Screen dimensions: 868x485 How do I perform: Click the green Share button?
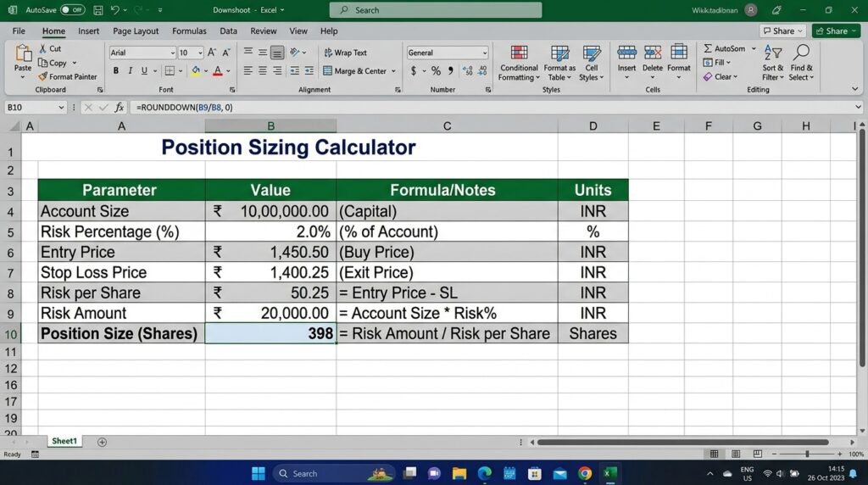coord(836,31)
